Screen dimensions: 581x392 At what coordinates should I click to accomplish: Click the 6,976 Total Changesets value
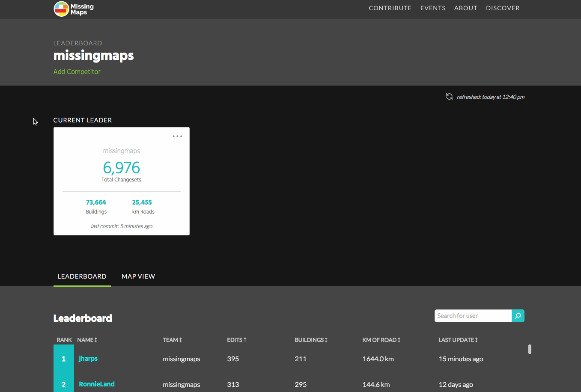pyautogui.click(x=122, y=168)
